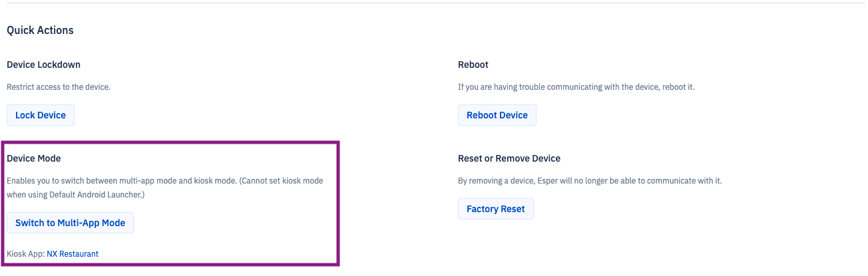Click the Lock Device button
868x276 pixels.
point(41,115)
